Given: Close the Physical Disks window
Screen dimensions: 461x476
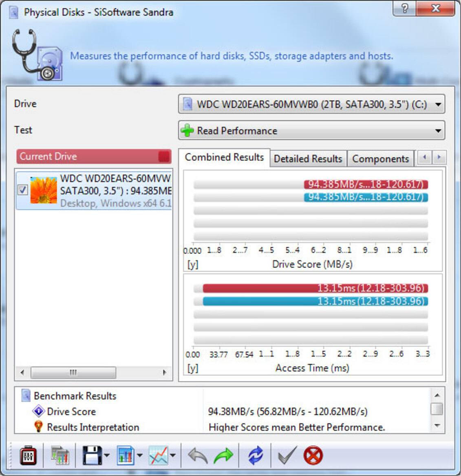Looking at the screenshot, I should point(435,9).
